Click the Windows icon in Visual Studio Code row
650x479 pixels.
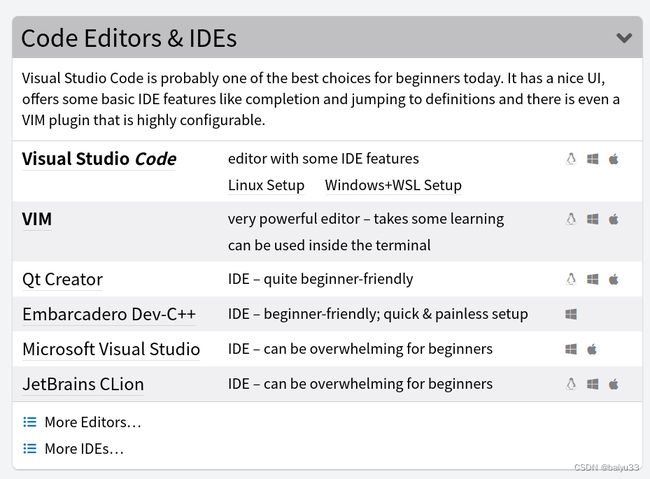point(593,159)
